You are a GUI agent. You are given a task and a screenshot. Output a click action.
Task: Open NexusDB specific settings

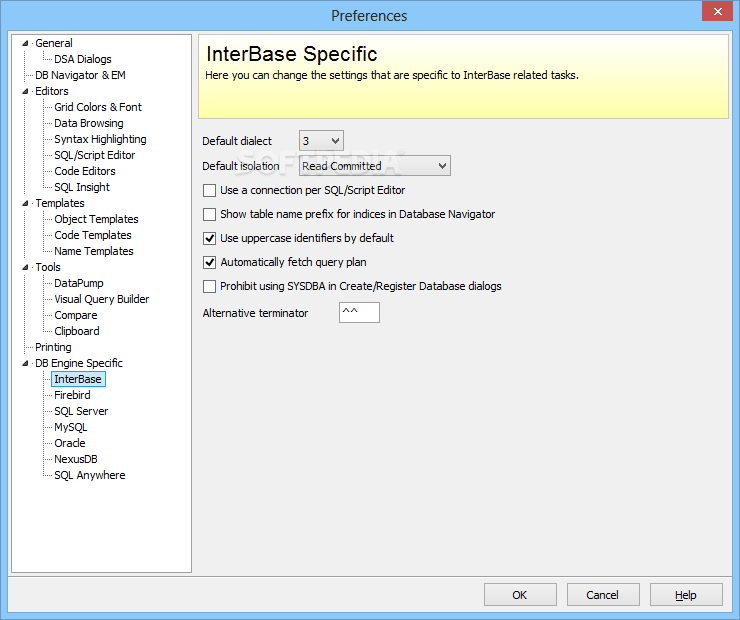pyautogui.click(x=76, y=460)
